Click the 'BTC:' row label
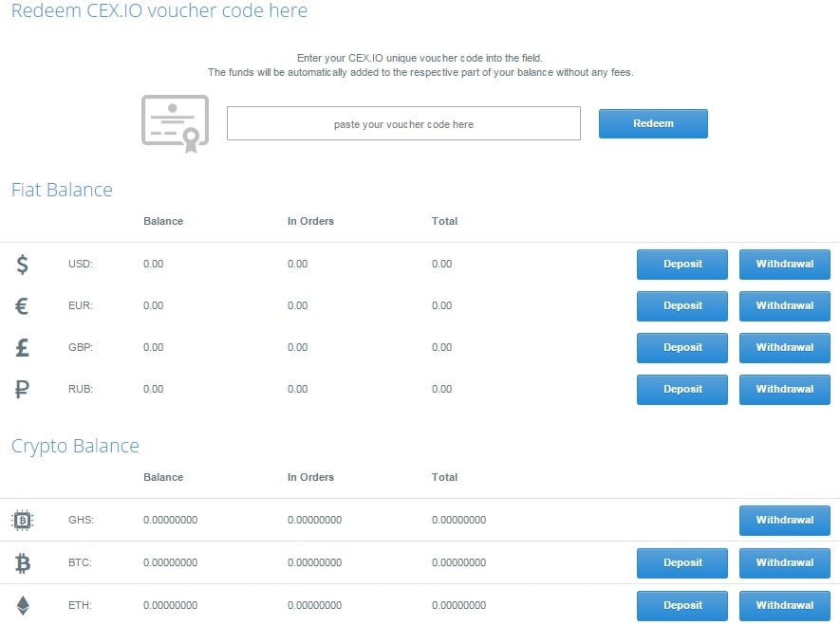Screen dimensions: 840x625 (x=80, y=563)
